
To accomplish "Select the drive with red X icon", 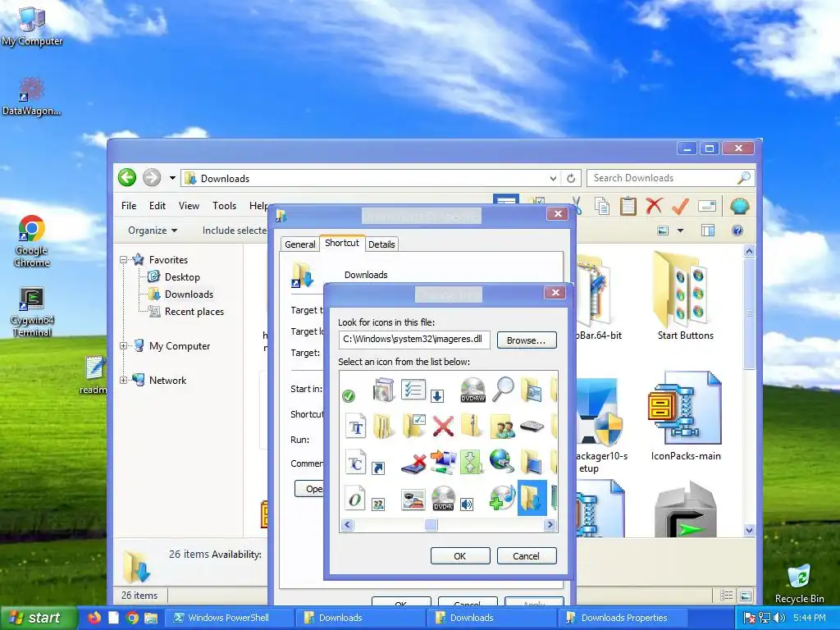I will pyautogui.click(x=413, y=463).
